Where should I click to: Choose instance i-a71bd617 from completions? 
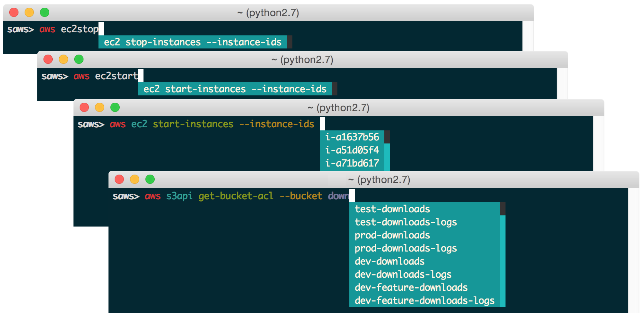(x=352, y=163)
